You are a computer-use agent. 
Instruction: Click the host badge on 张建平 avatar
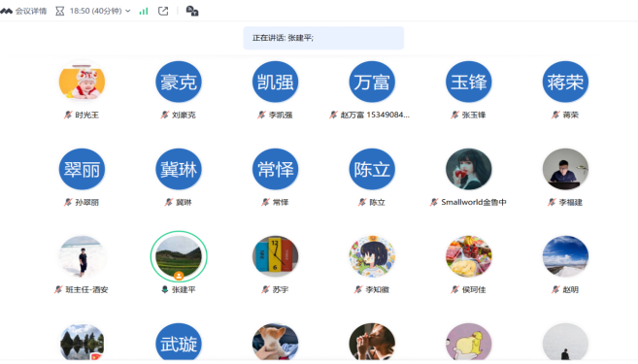pyautogui.click(x=179, y=276)
